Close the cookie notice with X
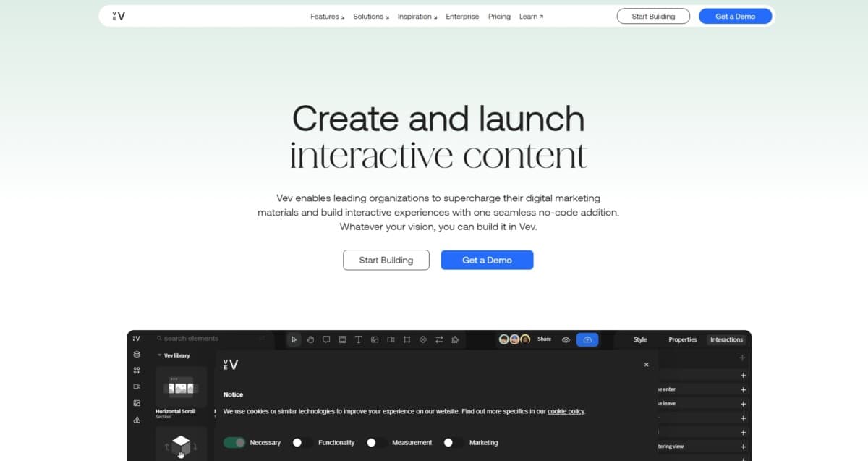This screenshot has height=461, width=868. pyautogui.click(x=646, y=365)
